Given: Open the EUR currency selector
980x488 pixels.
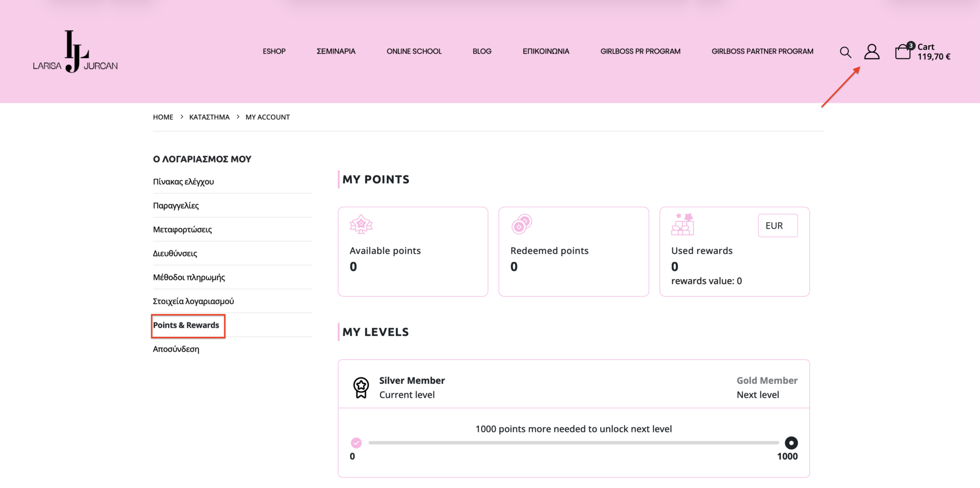Looking at the screenshot, I should pyautogui.click(x=778, y=225).
